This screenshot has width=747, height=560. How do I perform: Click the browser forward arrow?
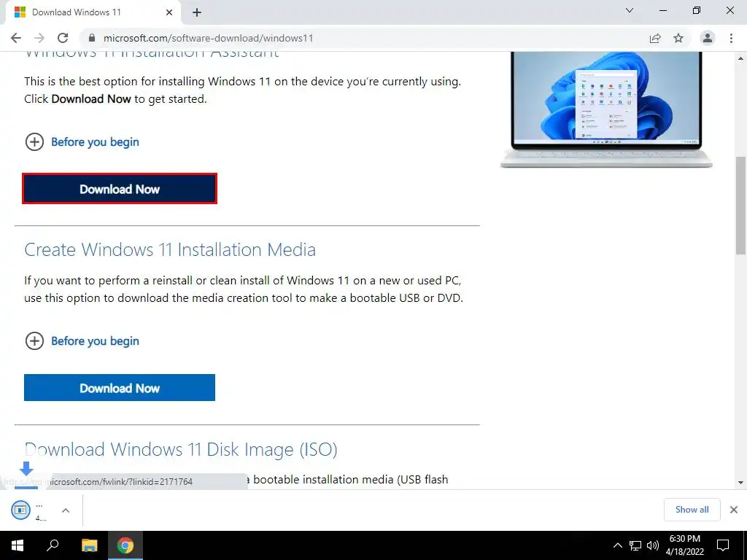39,38
